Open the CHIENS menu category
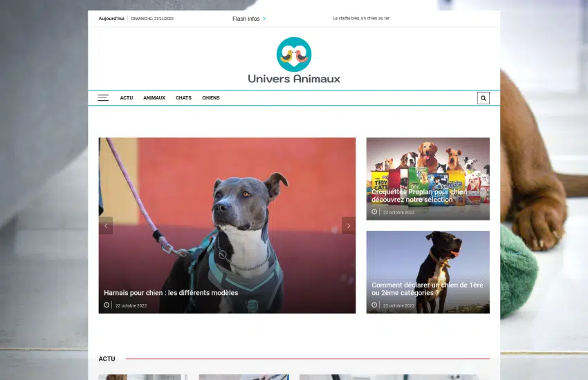This screenshot has width=588, height=380. click(x=211, y=98)
